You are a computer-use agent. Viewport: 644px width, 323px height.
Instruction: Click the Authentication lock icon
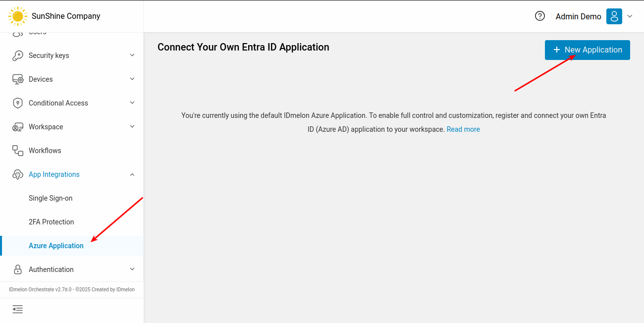[x=18, y=269]
